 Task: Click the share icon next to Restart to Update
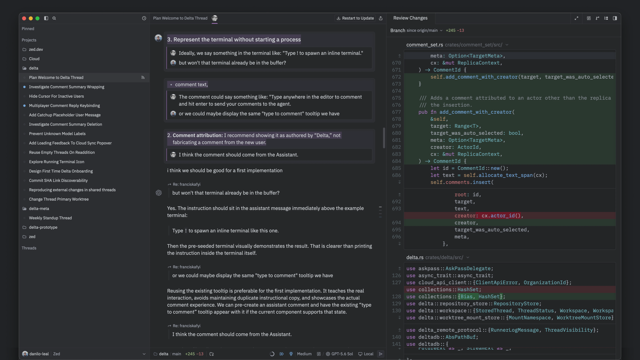click(x=381, y=18)
